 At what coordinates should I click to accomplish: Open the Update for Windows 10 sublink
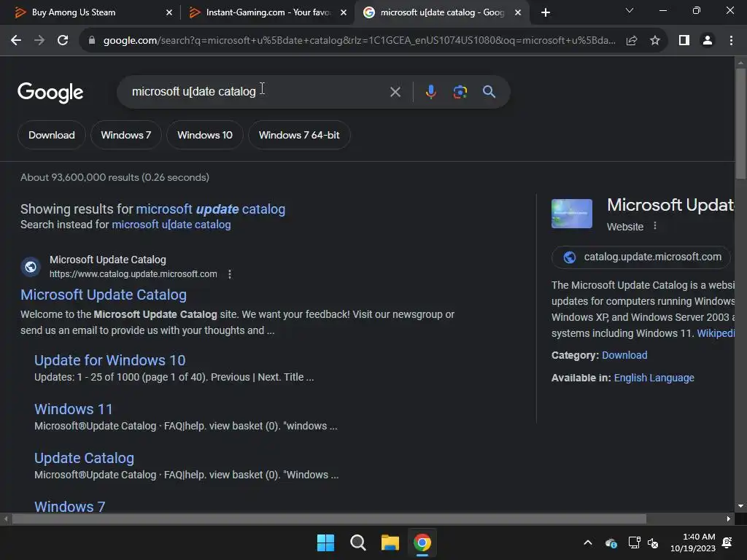pyautogui.click(x=109, y=360)
